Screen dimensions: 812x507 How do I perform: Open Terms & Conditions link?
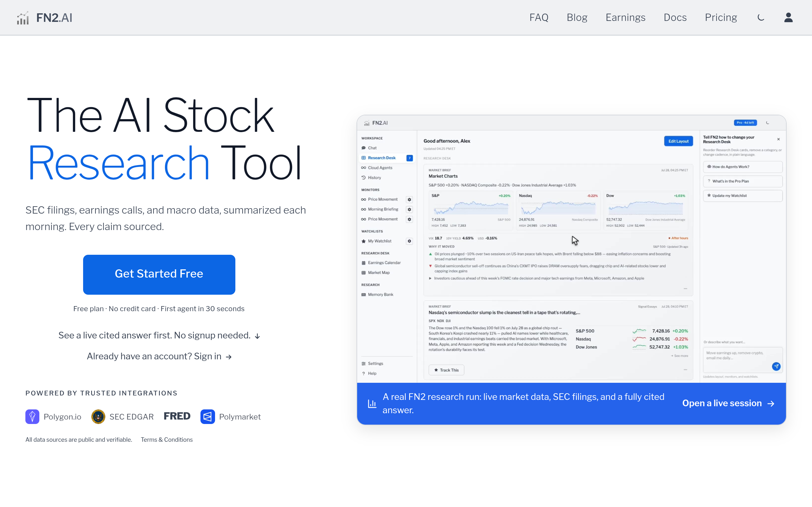tap(167, 440)
